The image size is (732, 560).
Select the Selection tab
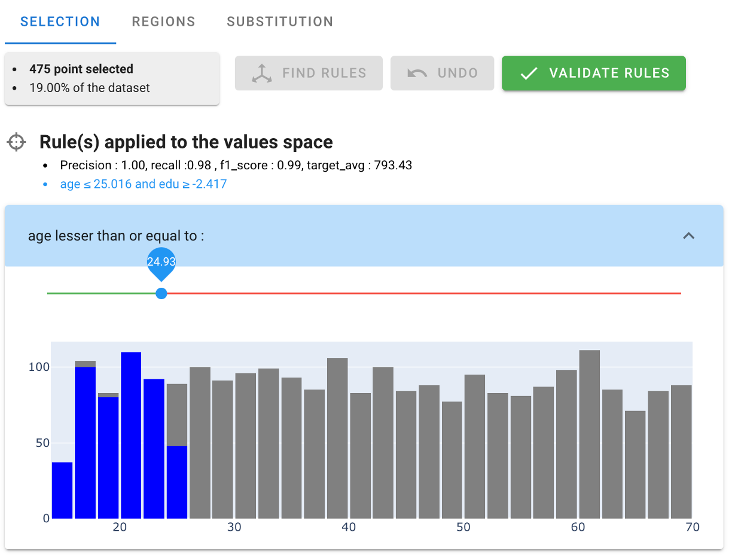pyautogui.click(x=60, y=22)
